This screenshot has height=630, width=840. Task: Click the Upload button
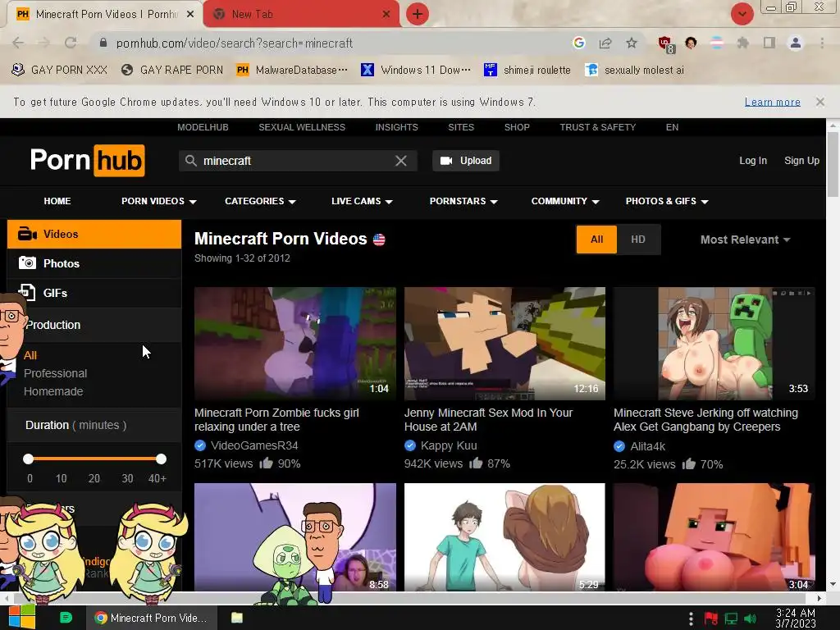point(466,161)
